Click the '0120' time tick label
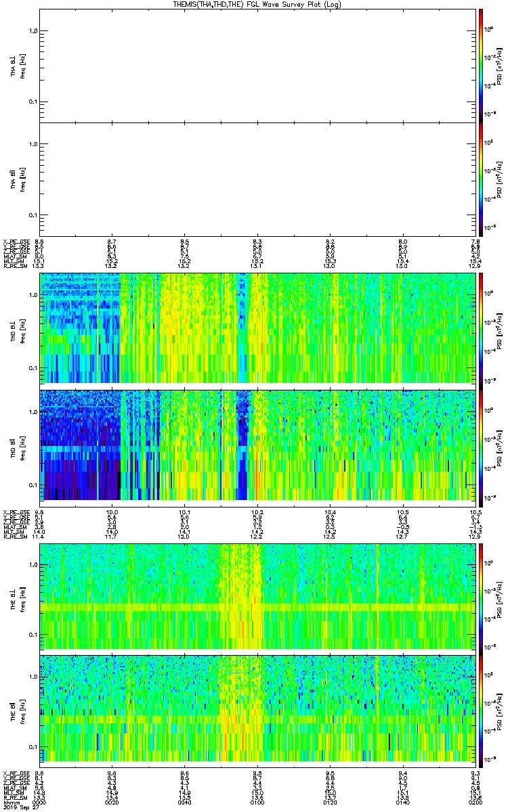 [330, 803]
